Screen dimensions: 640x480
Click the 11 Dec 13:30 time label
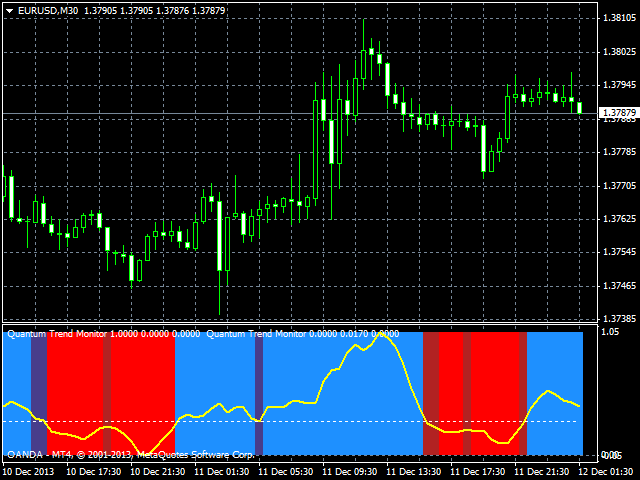point(417,471)
